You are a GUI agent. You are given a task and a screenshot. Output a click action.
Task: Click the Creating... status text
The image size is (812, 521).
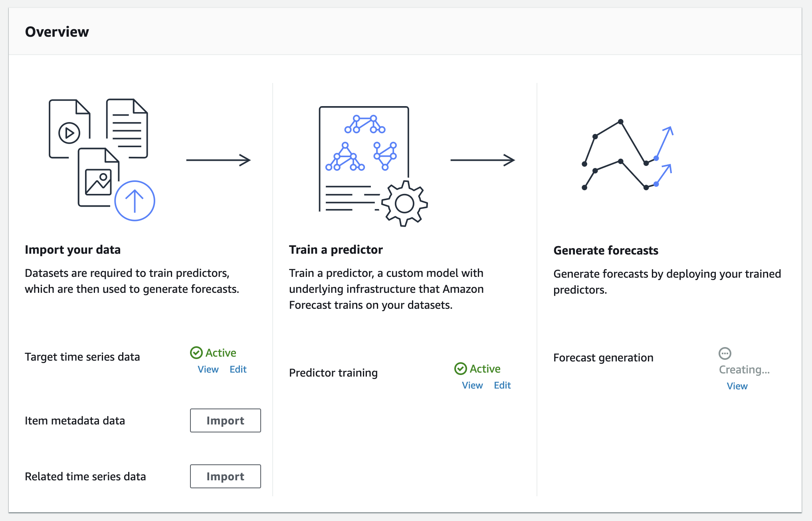coord(744,370)
